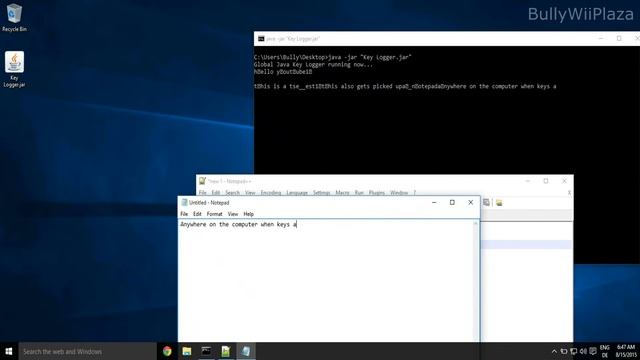The height and width of the screenshot is (360, 640).
Task: Click the volume speaker tray icon
Action: tap(583, 351)
